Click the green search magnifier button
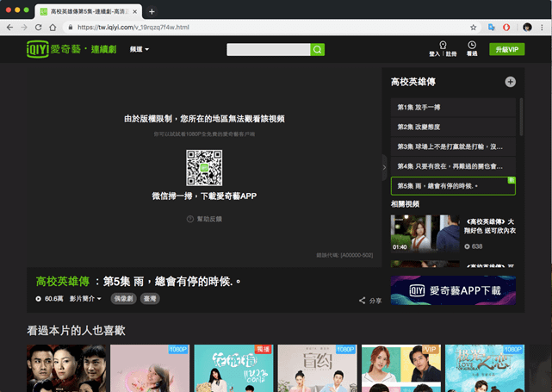 tap(317, 50)
